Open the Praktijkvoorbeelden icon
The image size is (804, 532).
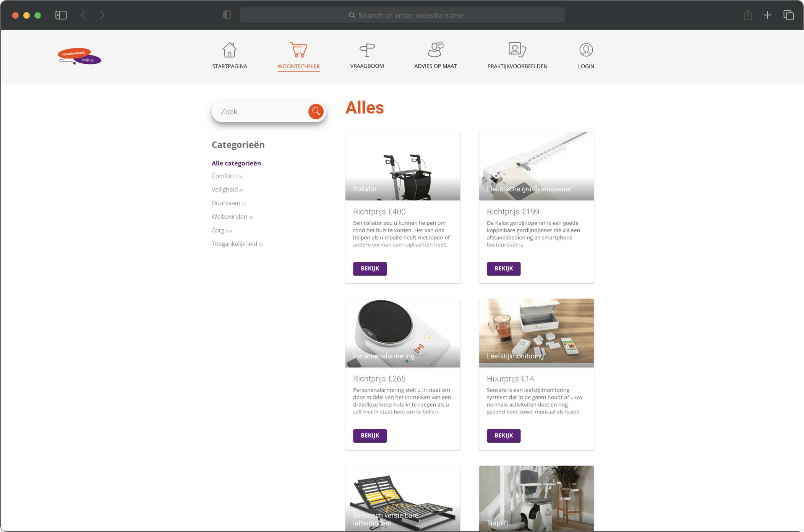(x=517, y=50)
